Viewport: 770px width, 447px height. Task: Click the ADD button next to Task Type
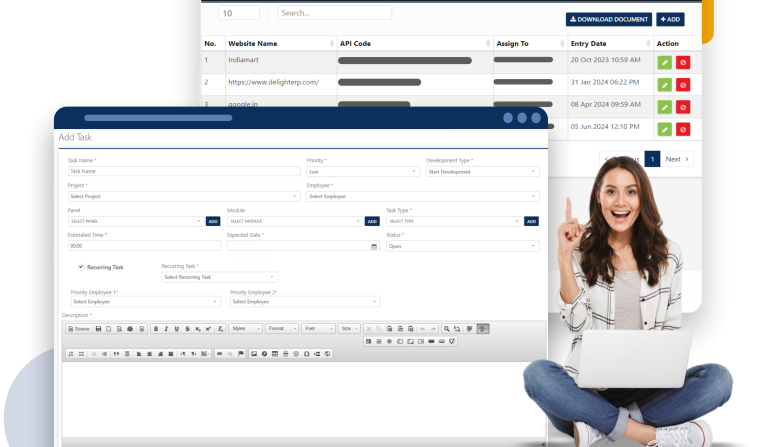point(531,222)
